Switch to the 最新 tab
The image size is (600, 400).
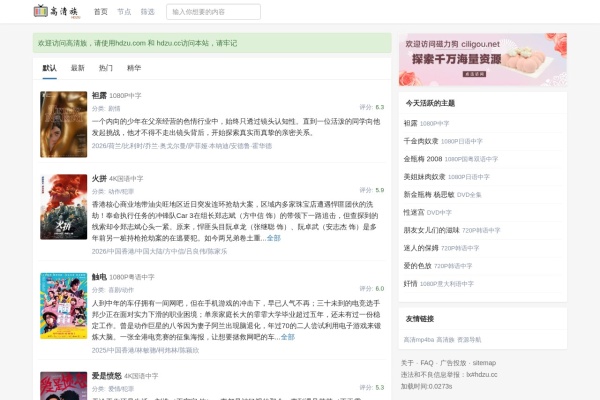point(78,68)
